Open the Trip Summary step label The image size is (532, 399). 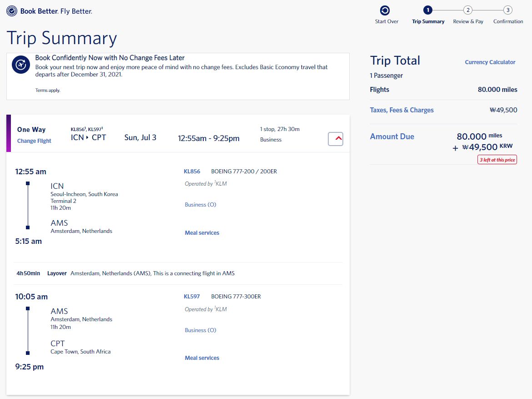pos(428,21)
